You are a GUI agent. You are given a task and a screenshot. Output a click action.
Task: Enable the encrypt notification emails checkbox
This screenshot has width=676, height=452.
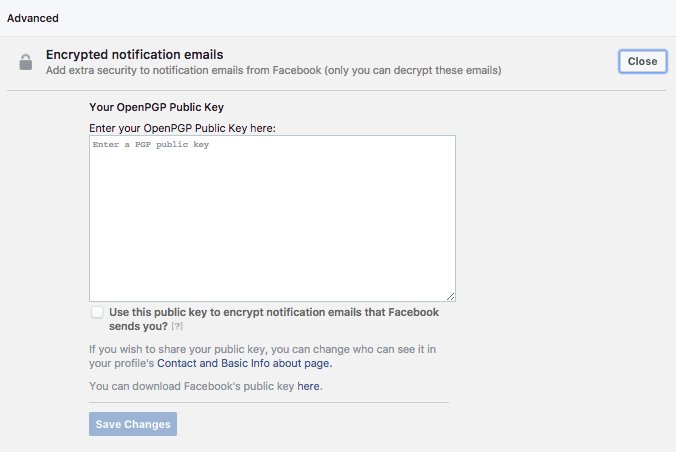97,312
